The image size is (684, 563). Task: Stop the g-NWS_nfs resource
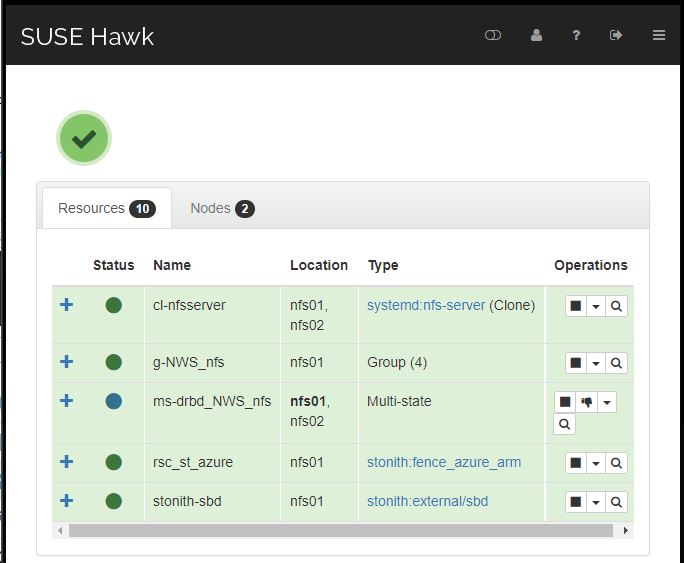(575, 363)
